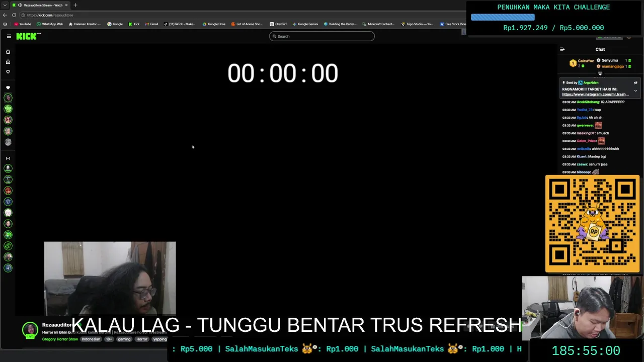
Task: Click bibooop username in chat
Action: [584, 172]
